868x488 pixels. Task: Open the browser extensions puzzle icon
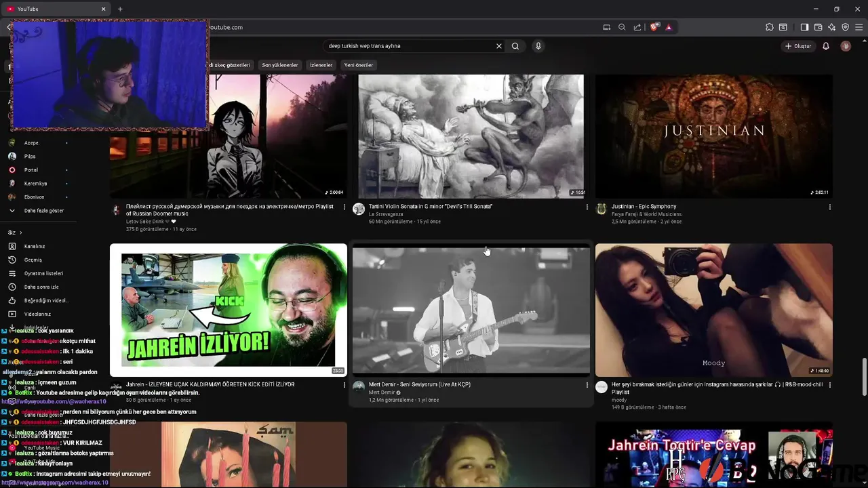point(770,27)
